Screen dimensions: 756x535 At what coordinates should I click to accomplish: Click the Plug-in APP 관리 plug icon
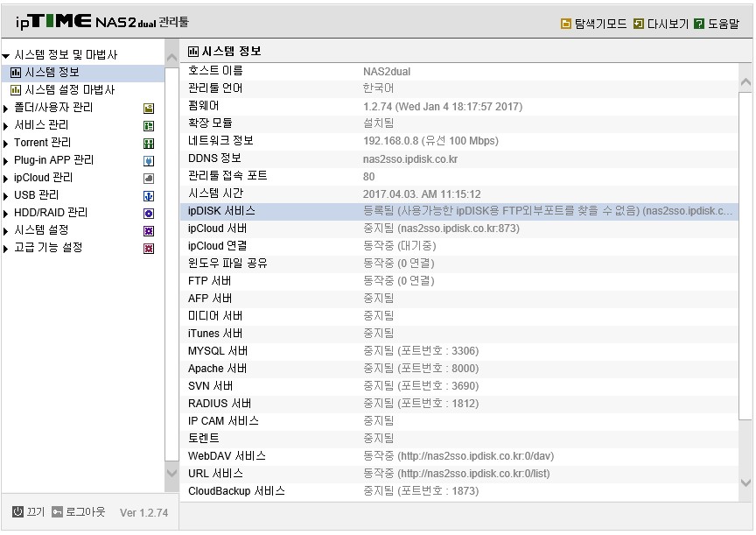[x=149, y=161]
